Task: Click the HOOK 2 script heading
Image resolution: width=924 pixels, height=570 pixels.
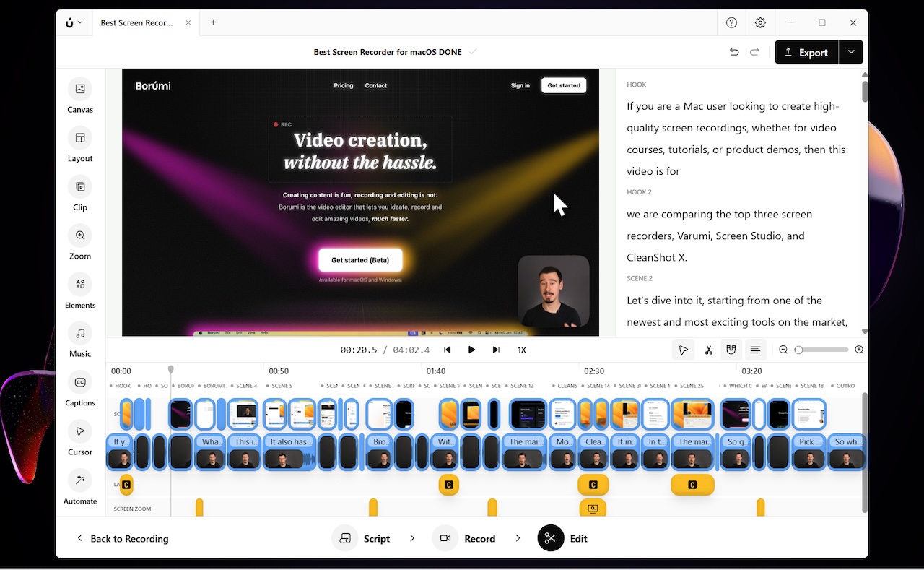Action: point(639,192)
